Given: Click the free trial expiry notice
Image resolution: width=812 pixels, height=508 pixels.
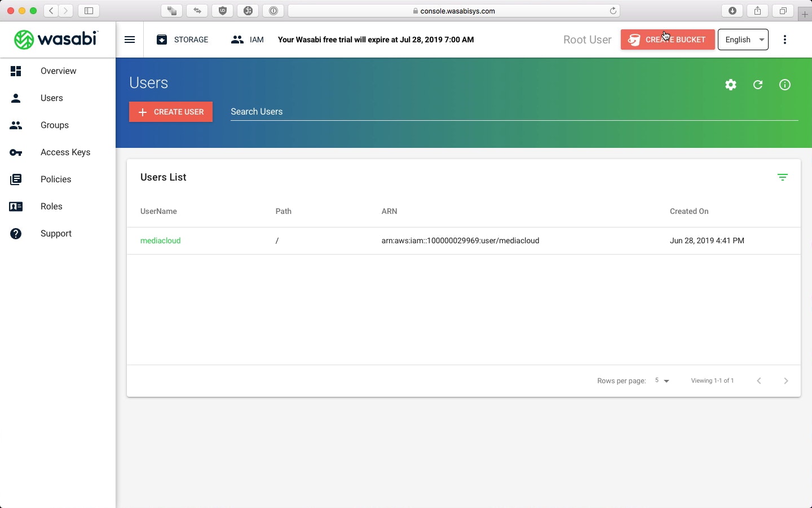Looking at the screenshot, I should (x=376, y=40).
